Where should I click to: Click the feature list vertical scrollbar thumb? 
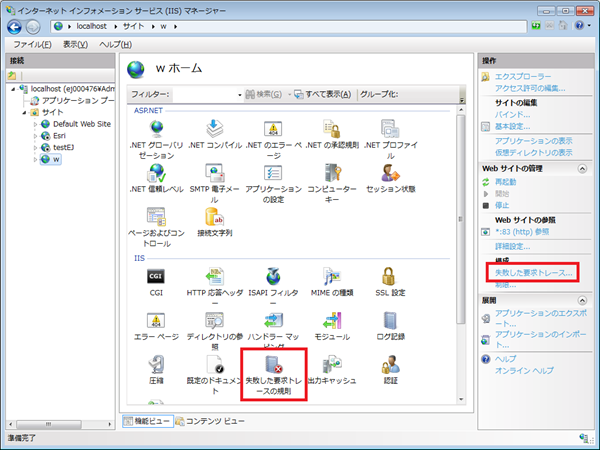[x=461, y=219]
